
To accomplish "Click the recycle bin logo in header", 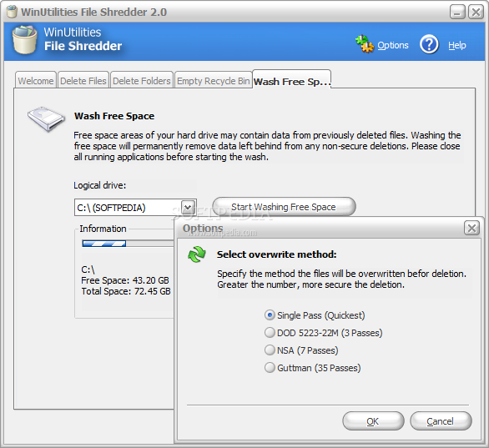I will tap(24, 40).
